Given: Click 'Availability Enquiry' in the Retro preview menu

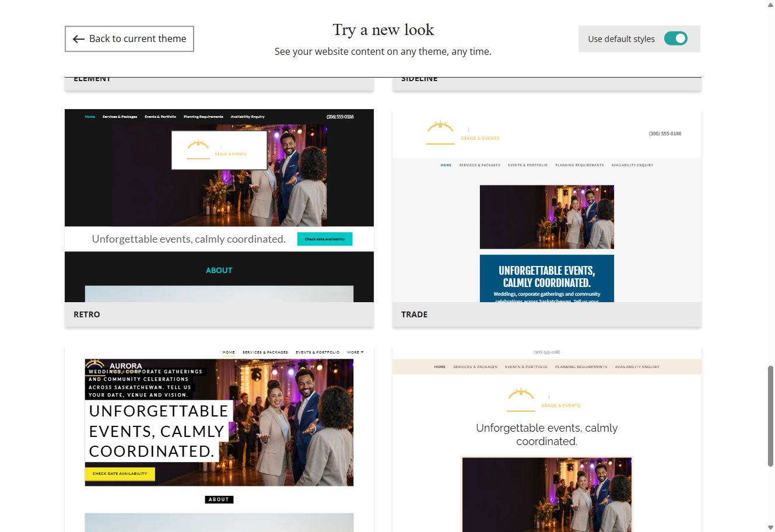Looking at the screenshot, I should tap(247, 117).
